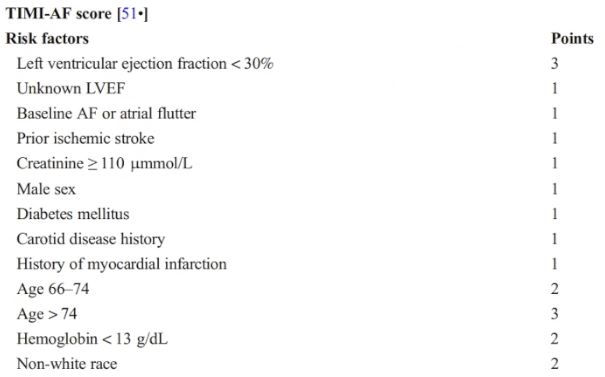This screenshot has width=605, height=377.
Task: Click points value for Hemoglobin row
Action: tap(554, 339)
